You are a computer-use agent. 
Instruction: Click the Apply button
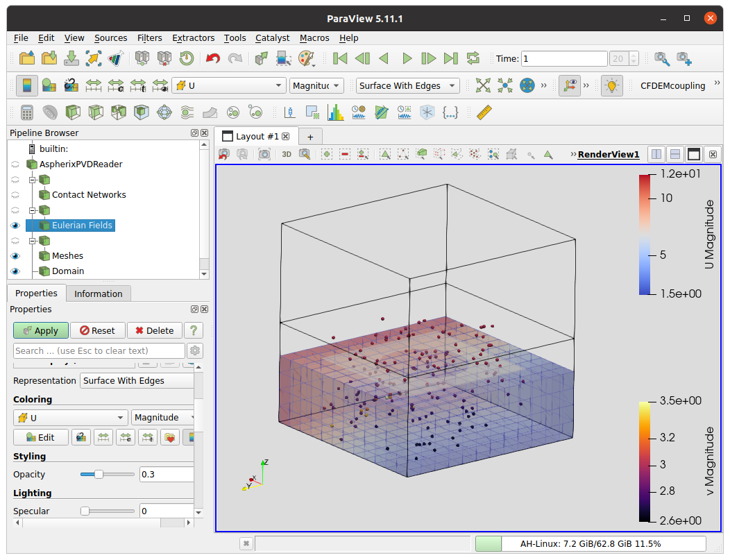click(41, 330)
